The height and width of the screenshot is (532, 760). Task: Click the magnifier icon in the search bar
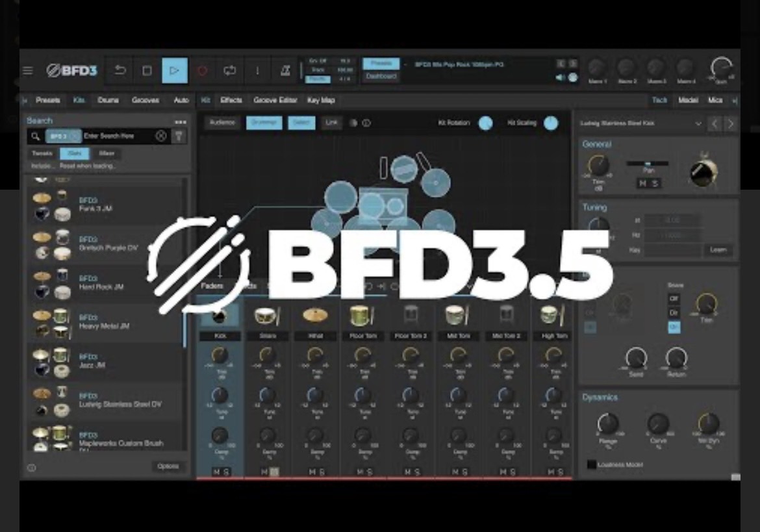36,136
